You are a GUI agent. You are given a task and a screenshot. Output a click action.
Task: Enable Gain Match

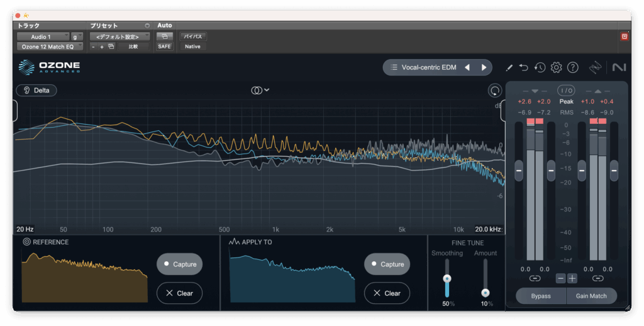pos(591,296)
